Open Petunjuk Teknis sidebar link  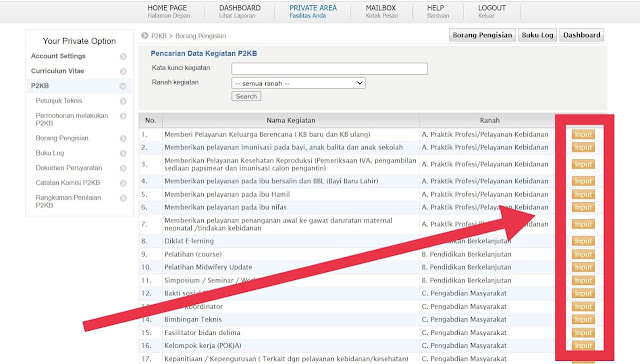(59, 100)
